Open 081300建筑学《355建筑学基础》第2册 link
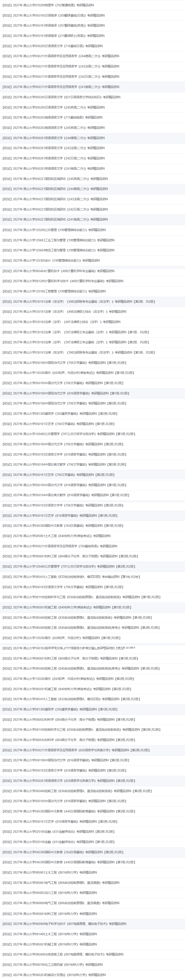Image resolution: width=185 pixels, height=980 pixels. (60, 414)
